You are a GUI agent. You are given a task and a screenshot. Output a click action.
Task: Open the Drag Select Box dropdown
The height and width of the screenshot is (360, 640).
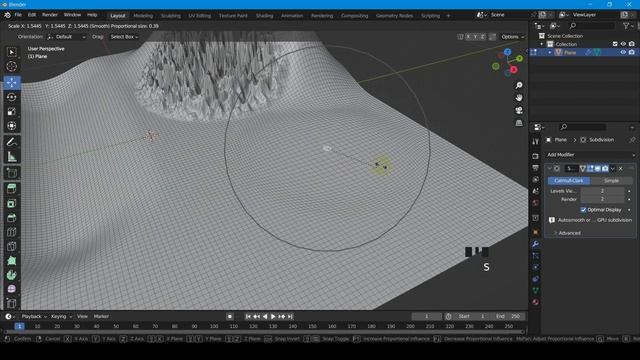coord(124,37)
